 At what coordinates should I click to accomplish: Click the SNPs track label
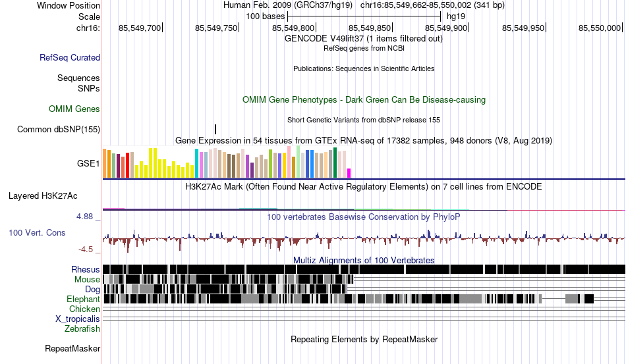pyautogui.click(x=89, y=88)
